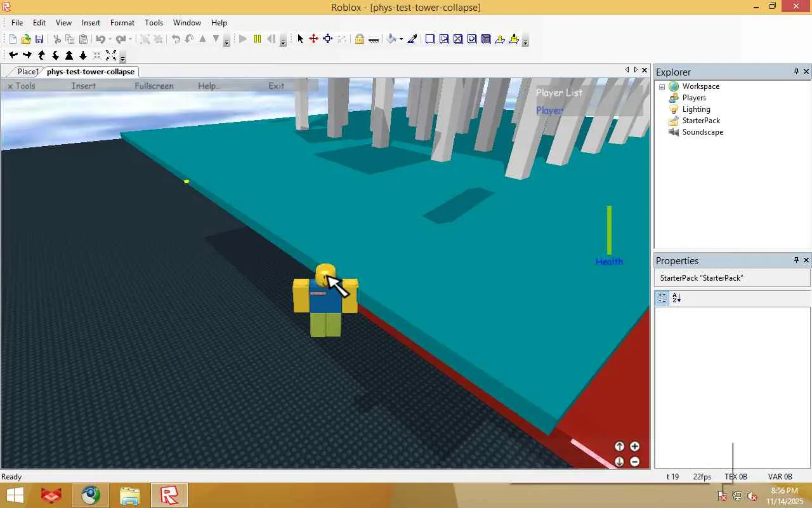Screen dimensions: 812x508
Task: Open the paint bucket color dropdown arrow
Action: (401, 39)
